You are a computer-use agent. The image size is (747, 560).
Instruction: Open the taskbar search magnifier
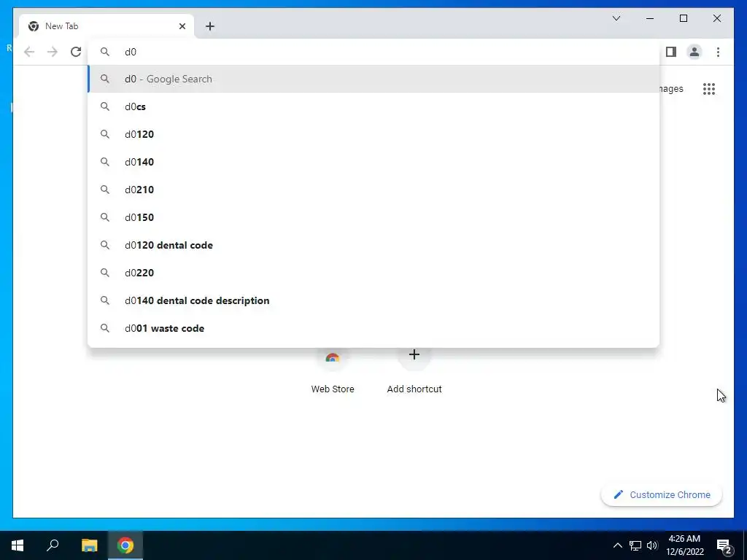(53, 545)
